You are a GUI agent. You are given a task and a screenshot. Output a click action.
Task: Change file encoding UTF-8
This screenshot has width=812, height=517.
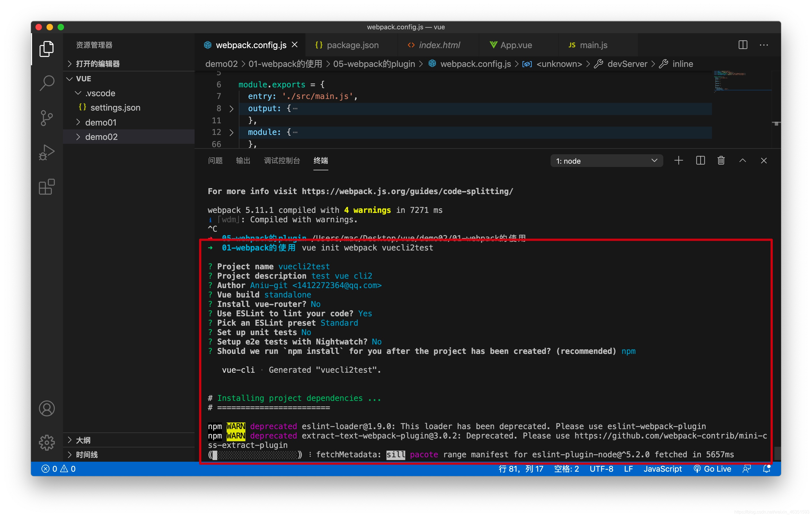click(601, 469)
